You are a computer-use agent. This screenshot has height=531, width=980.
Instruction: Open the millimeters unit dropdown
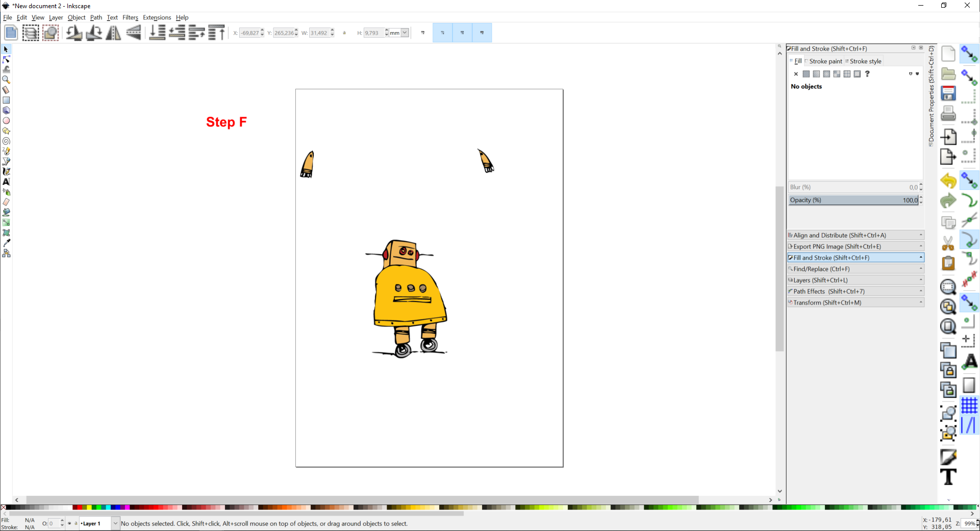click(x=404, y=33)
